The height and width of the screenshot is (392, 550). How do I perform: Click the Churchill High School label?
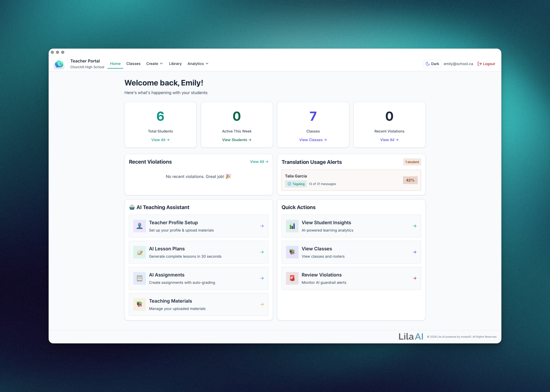pos(87,67)
